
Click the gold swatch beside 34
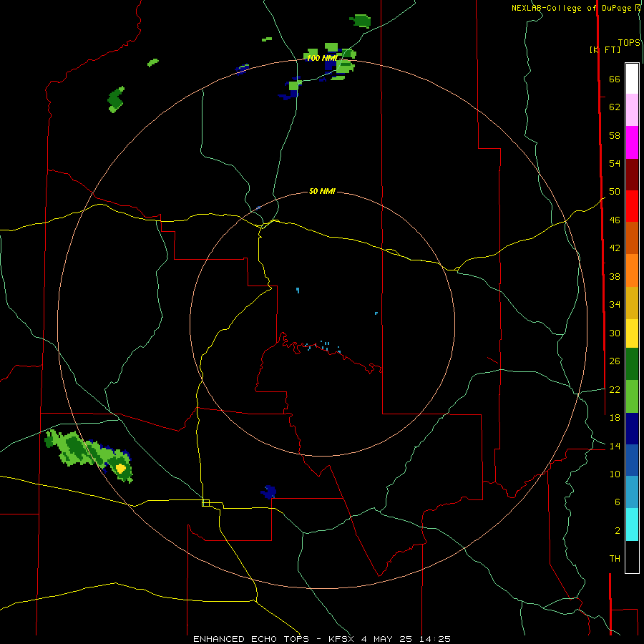632,303
